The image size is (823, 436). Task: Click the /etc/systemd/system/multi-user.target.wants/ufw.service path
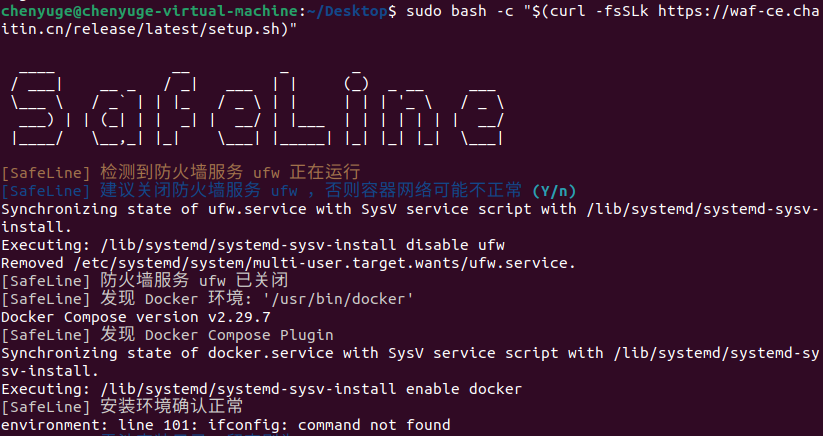(325, 263)
